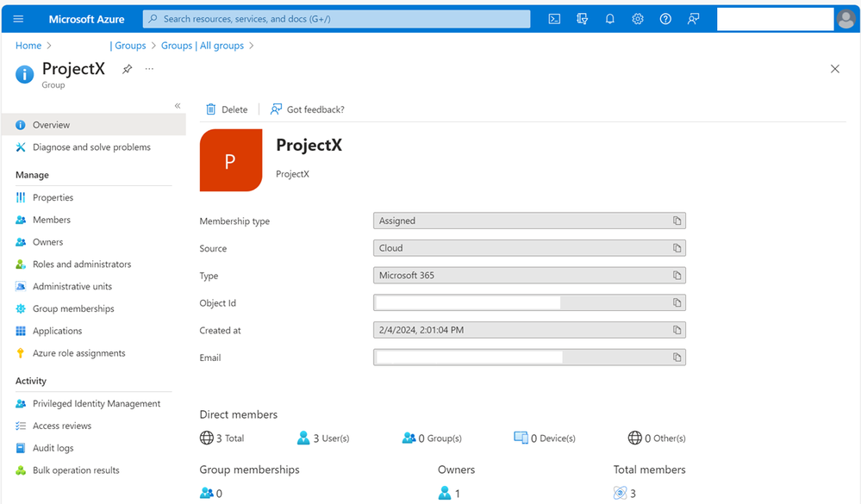Copy the Source value
Viewport: 861px width, 504px height.
click(677, 248)
